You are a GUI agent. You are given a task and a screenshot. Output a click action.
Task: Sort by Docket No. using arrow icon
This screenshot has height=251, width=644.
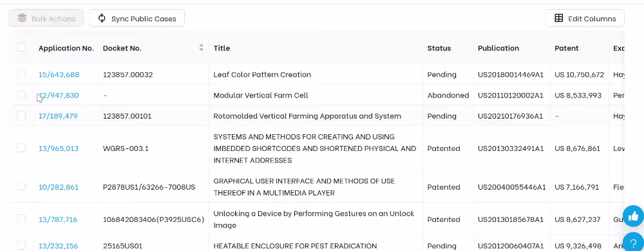pos(201,48)
